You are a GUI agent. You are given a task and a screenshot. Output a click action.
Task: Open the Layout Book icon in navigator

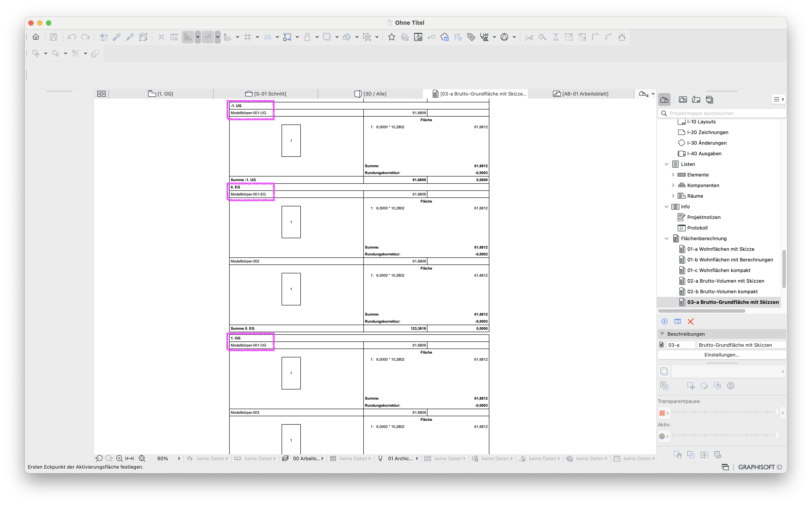click(x=696, y=99)
